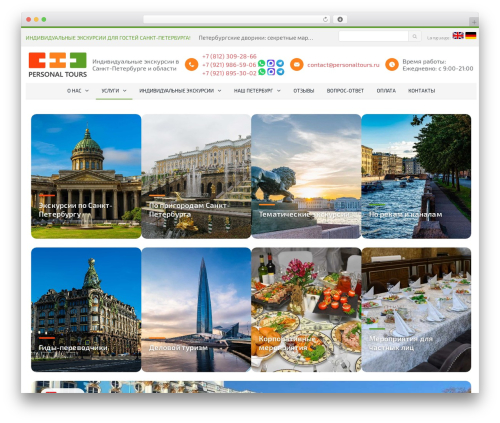Switch language to English flag
Image resolution: width=500 pixels, height=423 pixels.
pyautogui.click(x=458, y=35)
